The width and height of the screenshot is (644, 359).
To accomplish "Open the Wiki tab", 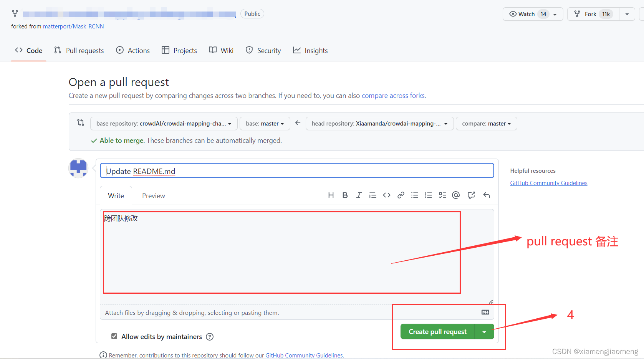I will pos(221,50).
